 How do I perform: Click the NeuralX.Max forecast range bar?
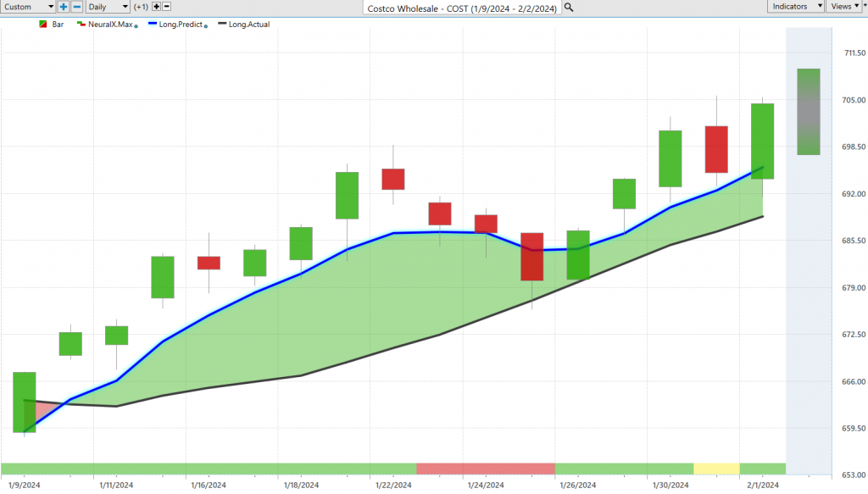tap(808, 112)
